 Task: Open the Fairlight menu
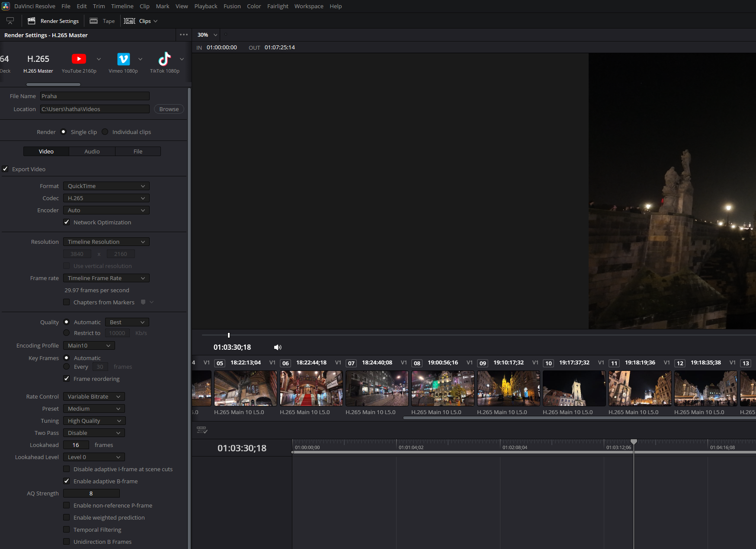coord(277,6)
